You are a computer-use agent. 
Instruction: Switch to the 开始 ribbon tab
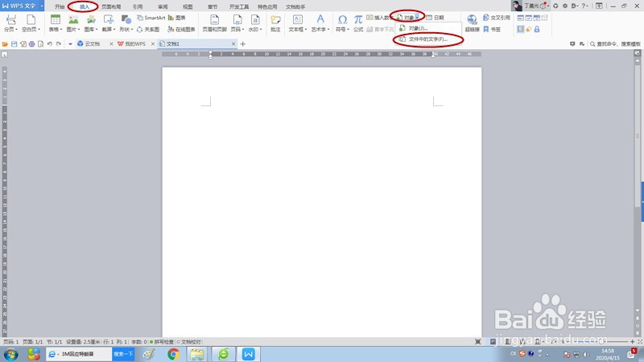[60, 6]
